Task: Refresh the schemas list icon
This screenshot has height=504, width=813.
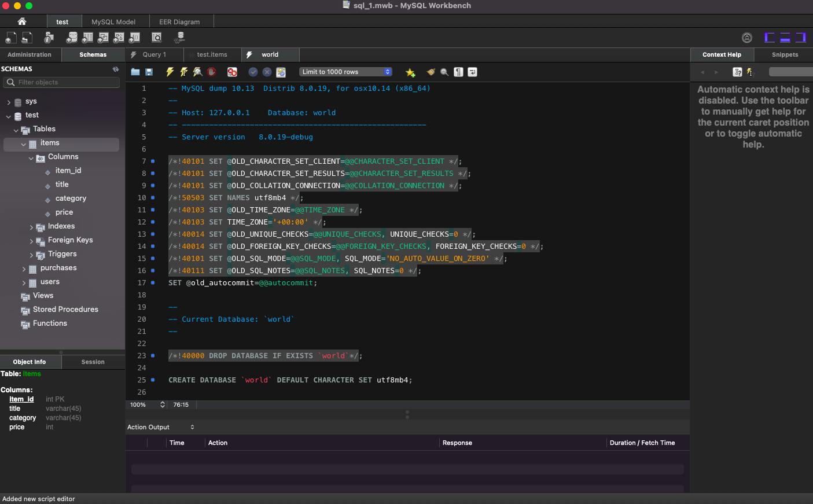Action: (116, 69)
